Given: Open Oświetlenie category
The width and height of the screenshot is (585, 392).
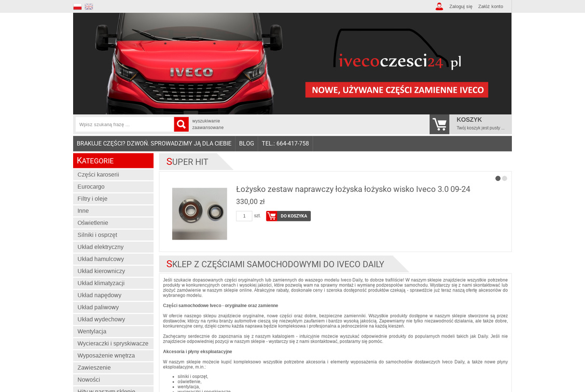Looking at the screenshot, I should click(113, 222).
